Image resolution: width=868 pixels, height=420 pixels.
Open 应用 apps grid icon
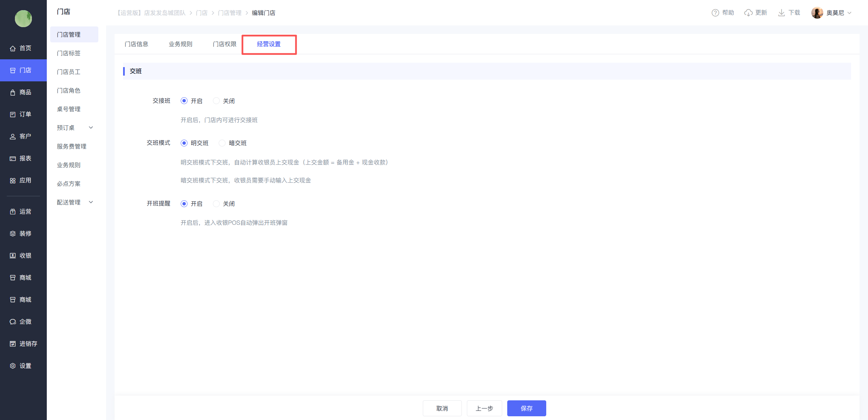coord(13,181)
